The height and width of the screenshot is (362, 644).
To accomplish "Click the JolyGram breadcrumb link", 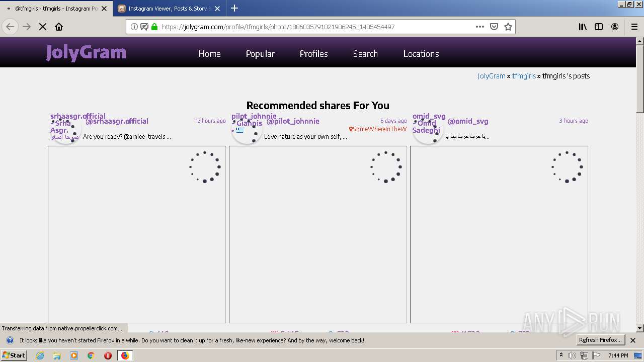I will click(492, 76).
